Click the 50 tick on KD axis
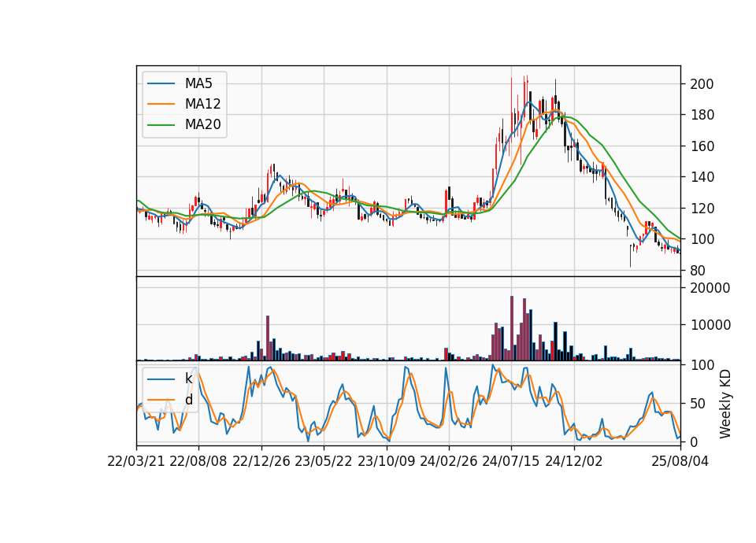This screenshot has height=543, width=756. point(698,404)
